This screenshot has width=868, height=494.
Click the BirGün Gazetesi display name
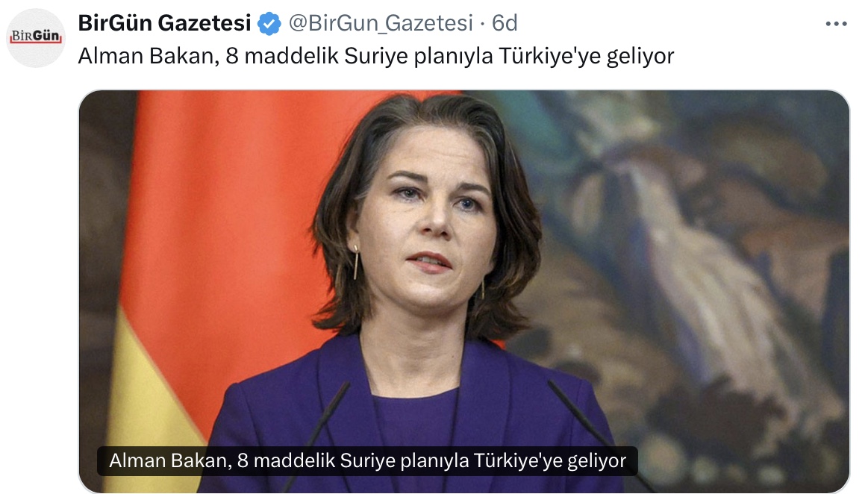tap(164, 23)
